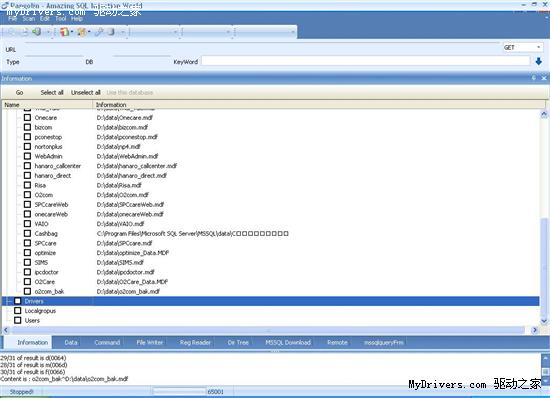Screen dimensions: 550x398
Task: Click inside the KeyWord input field
Action: 365,61
